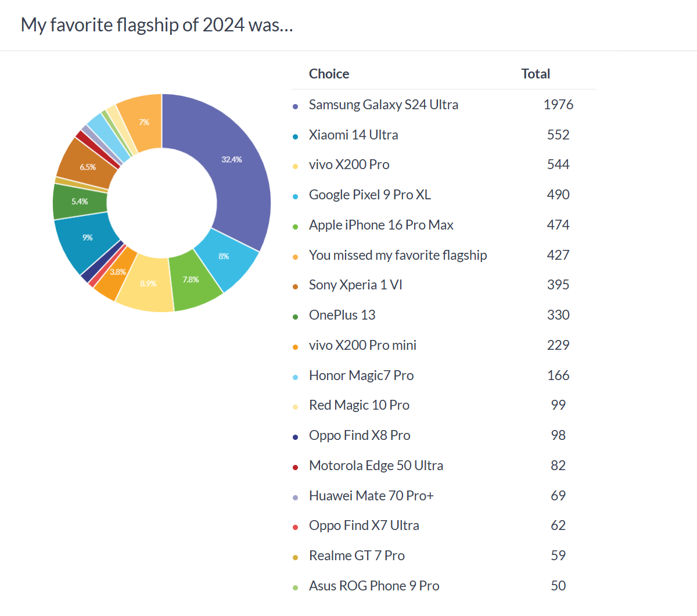
Task: Click the Google Pixel 9 Pro XL legend label
Action: coord(369,195)
